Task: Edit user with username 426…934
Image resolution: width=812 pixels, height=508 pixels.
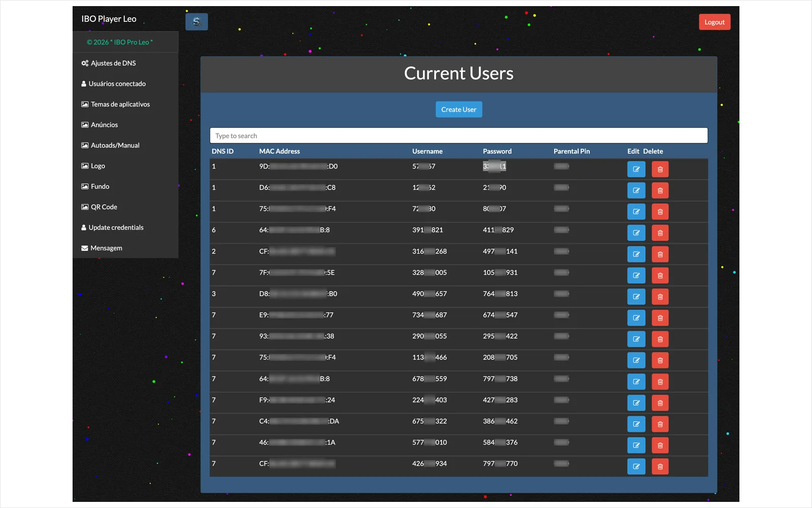Action: click(x=636, y=466)
